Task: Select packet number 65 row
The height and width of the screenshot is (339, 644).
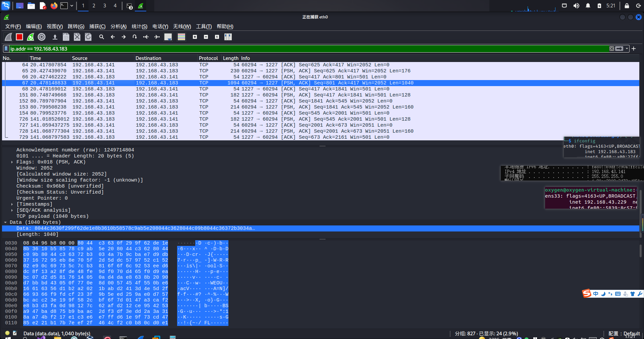Action: tap(321, 71)
